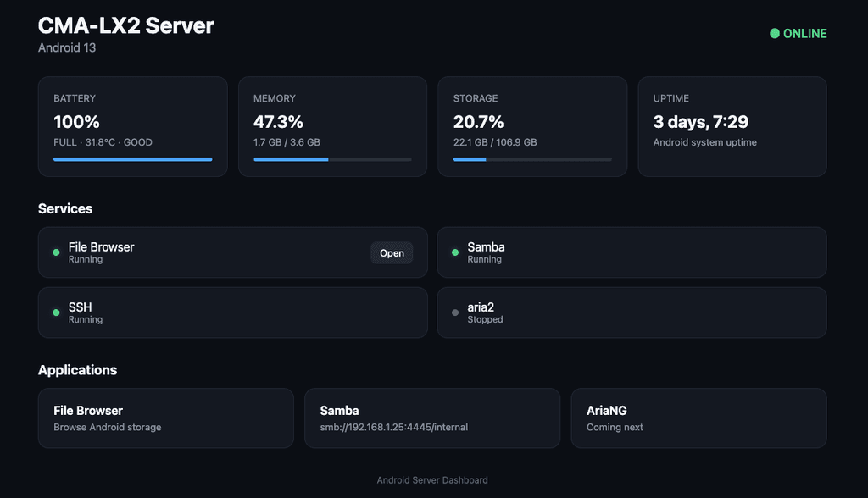Select the Memory 47.3% stat card
The height and width of the screenshot is (498, 868).
click(332, 127)
